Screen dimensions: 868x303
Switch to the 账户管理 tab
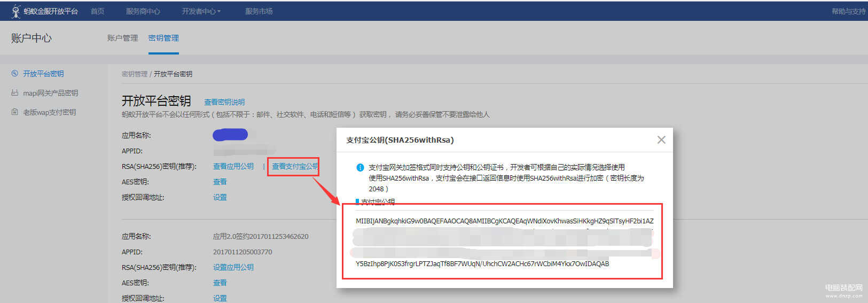122,38
